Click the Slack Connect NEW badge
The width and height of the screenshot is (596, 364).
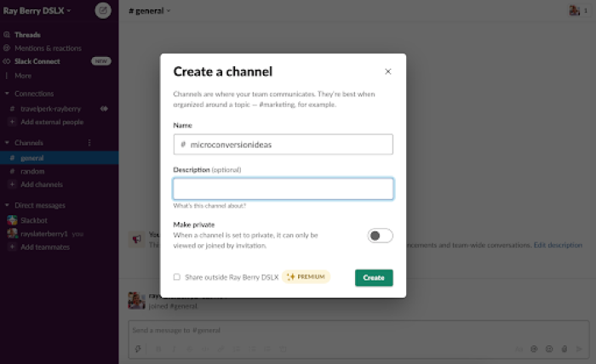pyautogui.click(x=100, y=61)
